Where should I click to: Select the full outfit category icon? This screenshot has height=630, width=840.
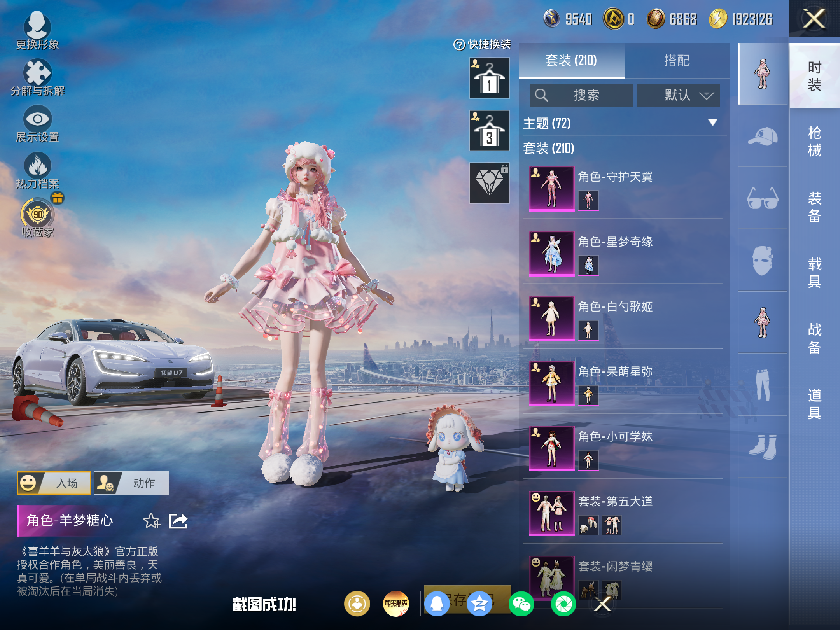[x=763, y=74]
